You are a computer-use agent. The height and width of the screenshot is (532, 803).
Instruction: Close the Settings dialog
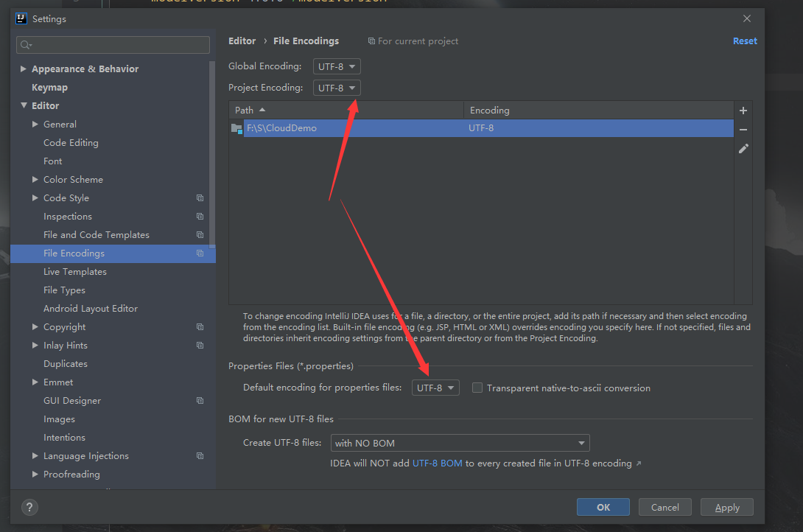tap(747, 18)
